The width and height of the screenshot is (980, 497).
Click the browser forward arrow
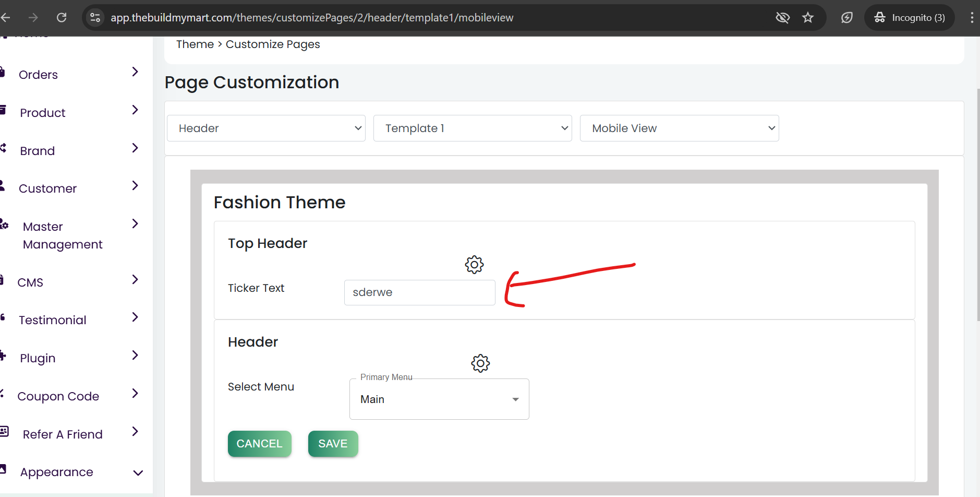[33, 18]
